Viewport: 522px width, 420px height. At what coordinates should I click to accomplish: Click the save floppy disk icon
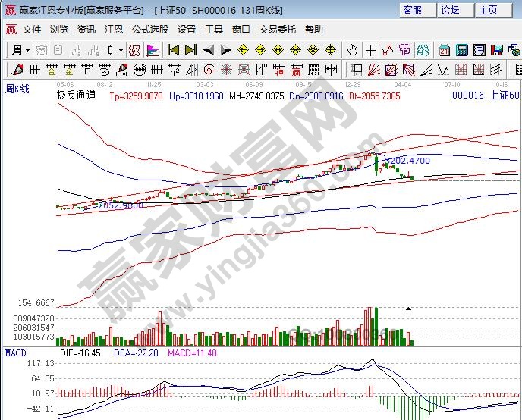[x=495, y=50]
